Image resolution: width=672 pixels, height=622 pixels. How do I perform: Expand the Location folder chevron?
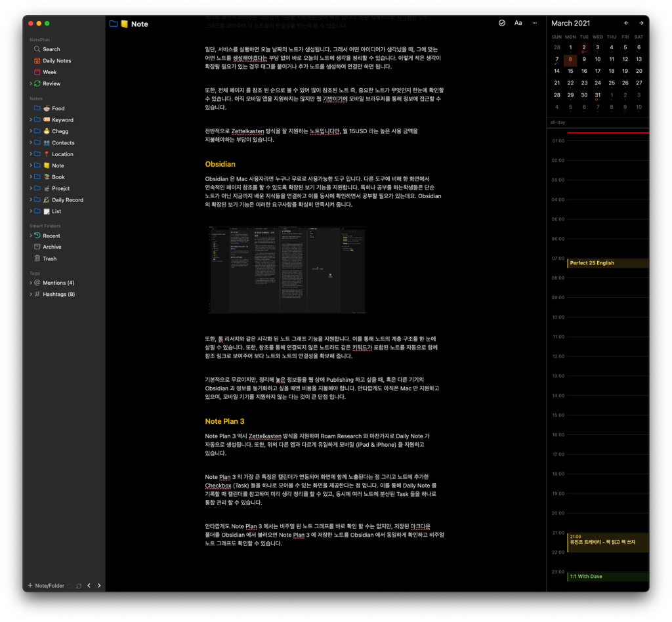pyautogui.click(x=31, y=154)
